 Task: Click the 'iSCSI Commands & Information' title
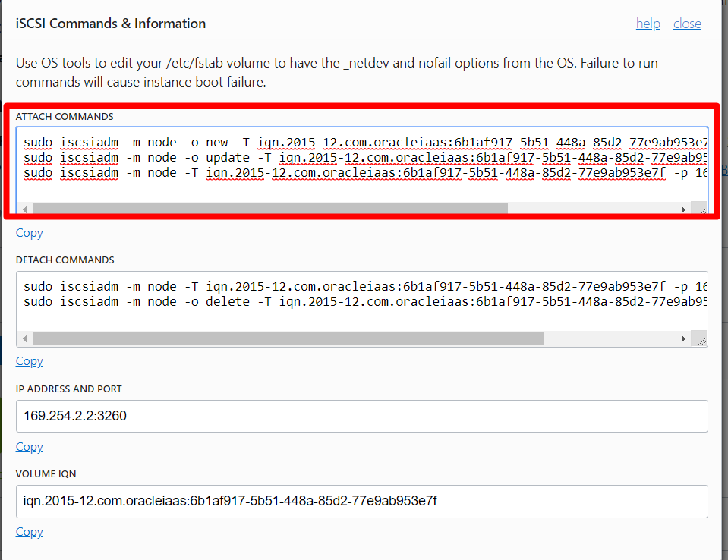111,24
